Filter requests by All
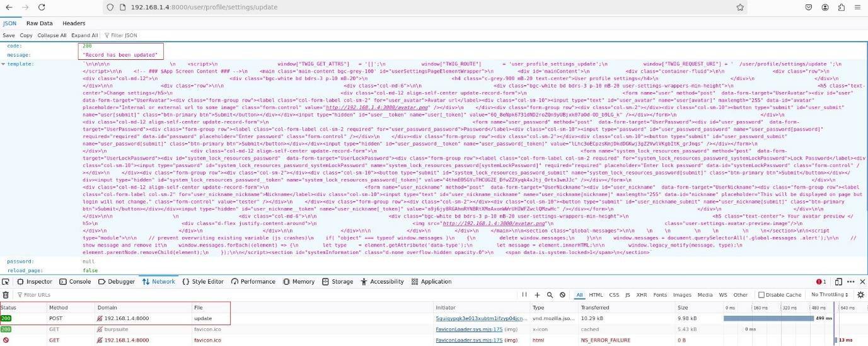 tap(579, 295)
